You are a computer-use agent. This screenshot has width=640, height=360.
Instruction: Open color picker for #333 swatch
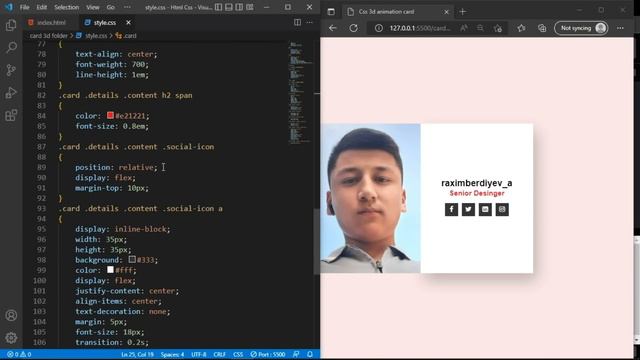click(x=132, y=259)
